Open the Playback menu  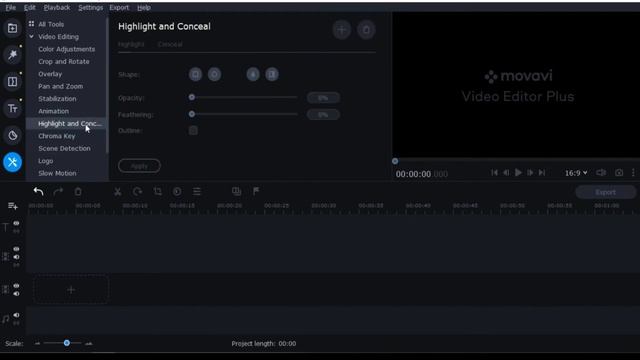click(57, 7)
